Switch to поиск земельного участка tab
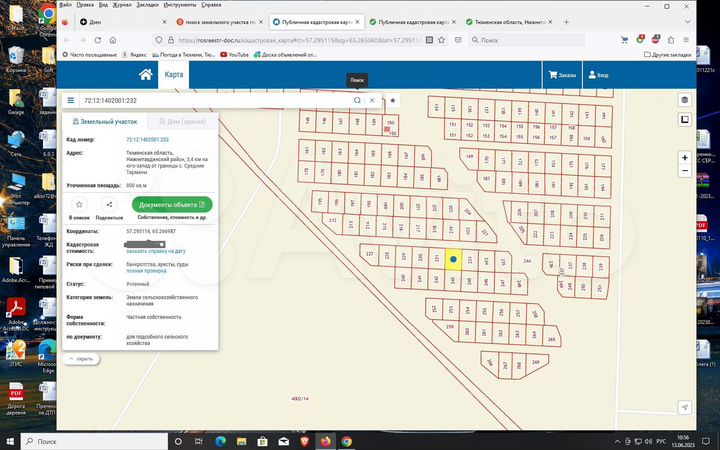720x450 pixels. coord(219,22)
